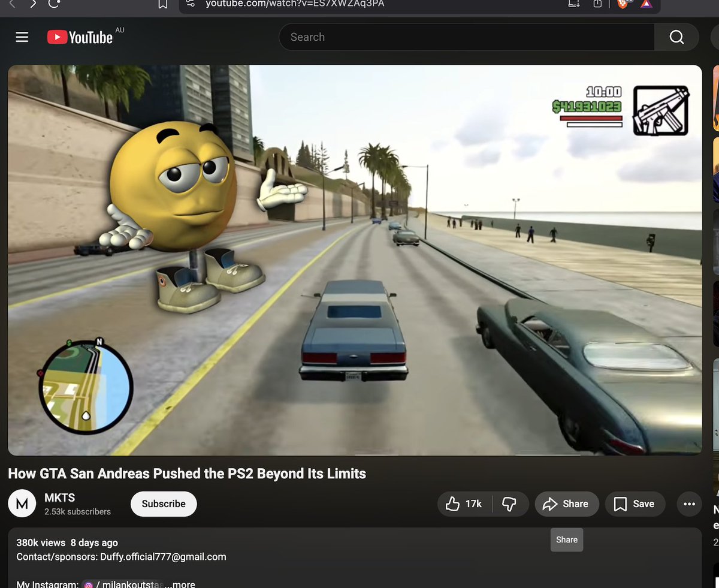Focus the YouTube Search field
Image resolution: width=719 pixels, height=588 pixels.
pyautogui.click(x=466, y=37)
